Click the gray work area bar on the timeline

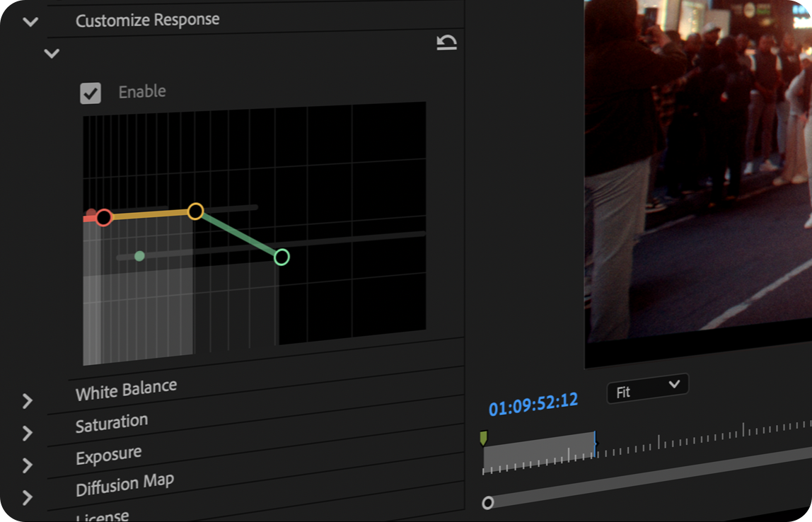click(x=538, y=453)
